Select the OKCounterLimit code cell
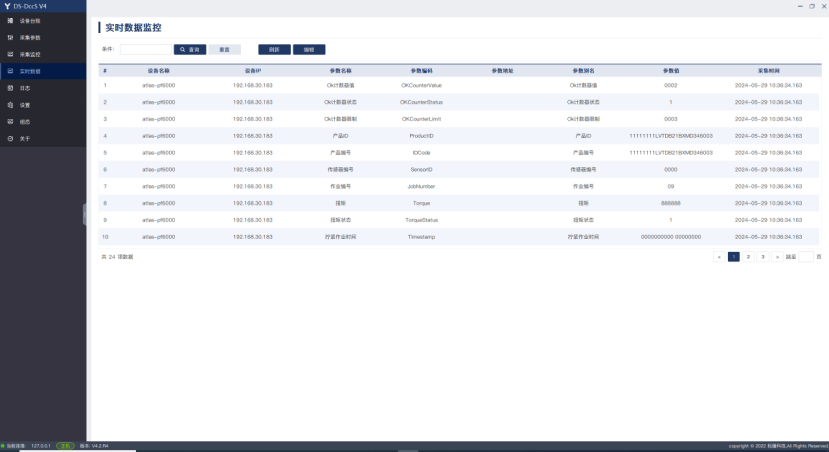This screenshot has height=452, width=829. (x=421, y=119)
